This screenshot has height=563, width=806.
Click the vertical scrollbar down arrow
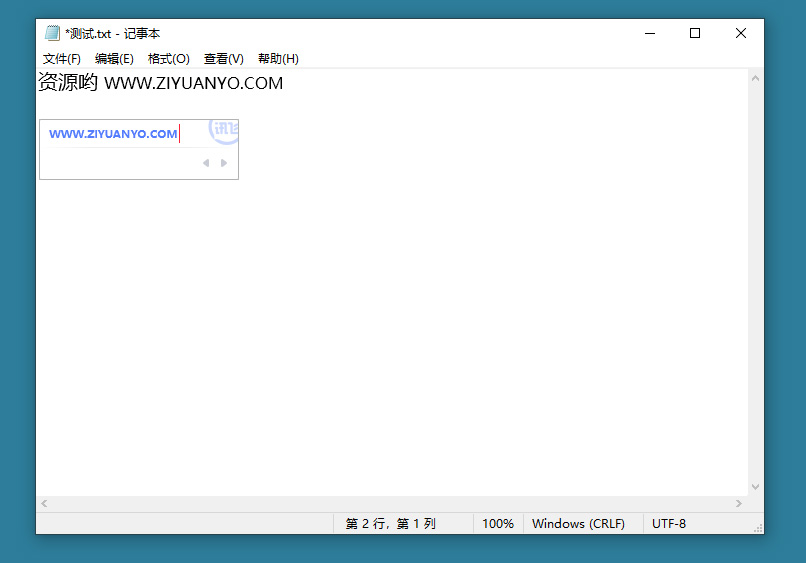point(755,486)
